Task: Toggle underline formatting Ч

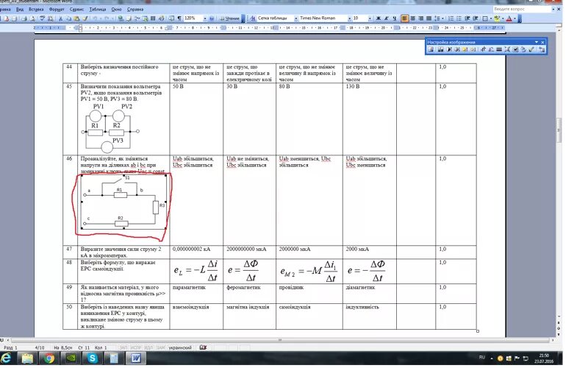Action: click(x=395, y=18)
